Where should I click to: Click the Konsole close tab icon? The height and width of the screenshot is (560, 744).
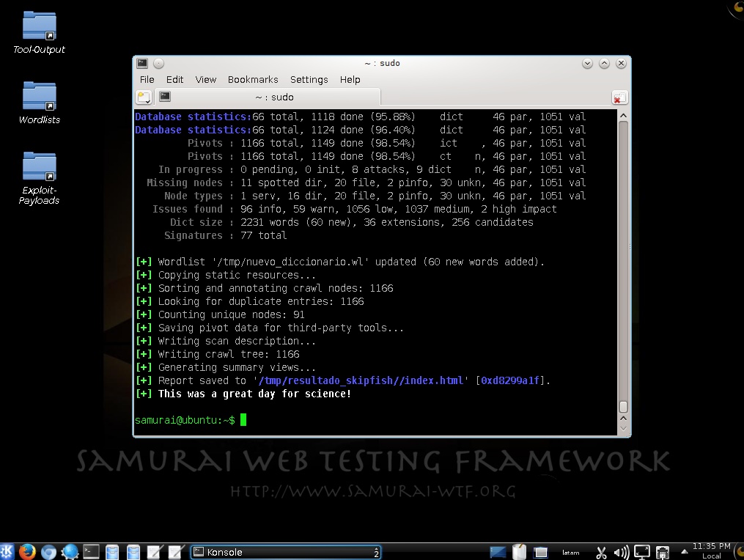tap(619, 97)
